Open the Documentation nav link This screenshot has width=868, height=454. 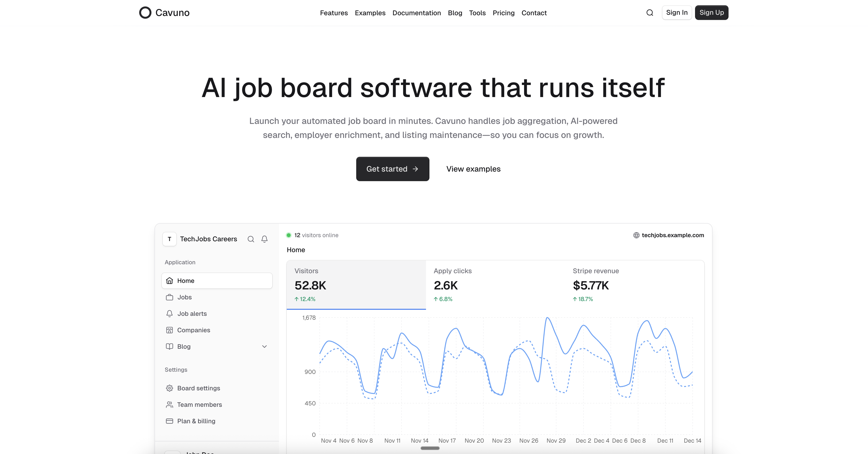point(417,13)
